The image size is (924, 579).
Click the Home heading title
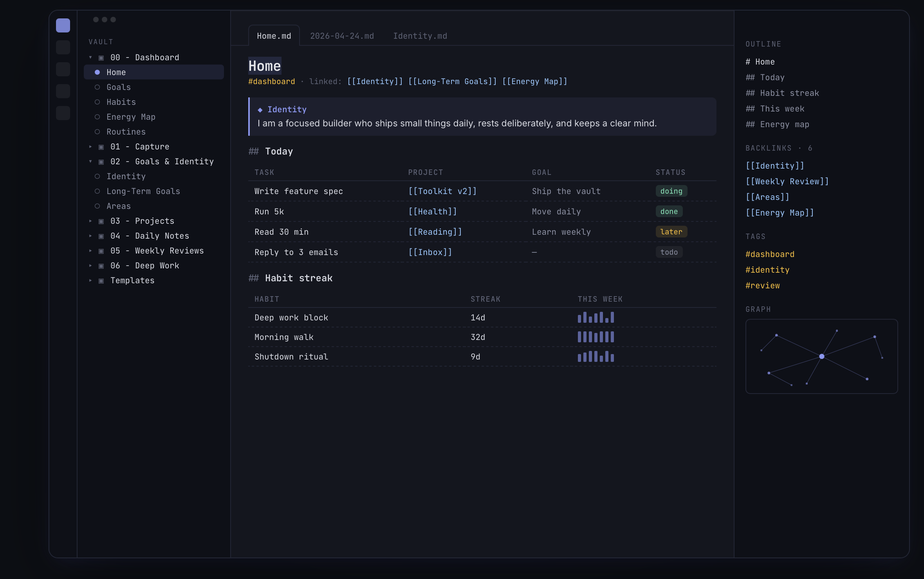[265, 66]
